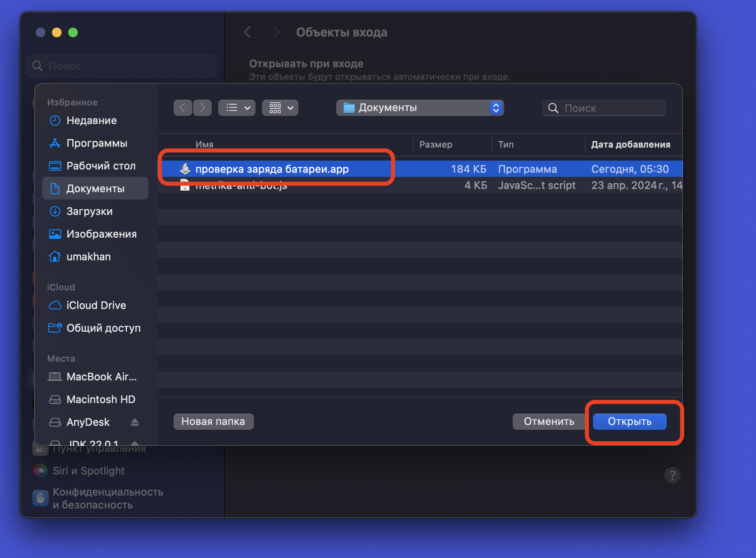Image resolution: width=756 pixels, height=558 pixels.
Task: Select the проверка заряда батареи.app file
Action: point(272,169)
